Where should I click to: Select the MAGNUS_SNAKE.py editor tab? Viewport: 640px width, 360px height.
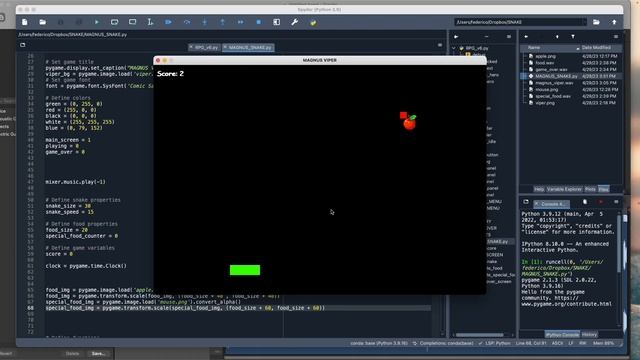[248, 47]
